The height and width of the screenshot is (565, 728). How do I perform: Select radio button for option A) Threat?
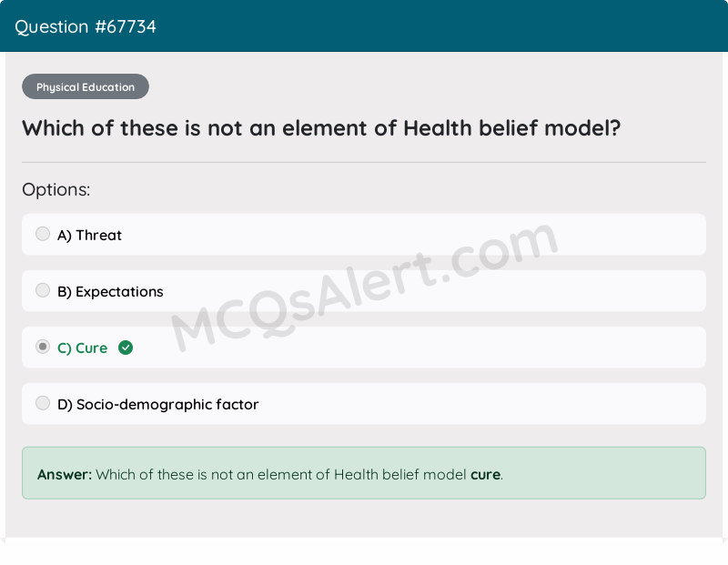[x=43, y=234]
